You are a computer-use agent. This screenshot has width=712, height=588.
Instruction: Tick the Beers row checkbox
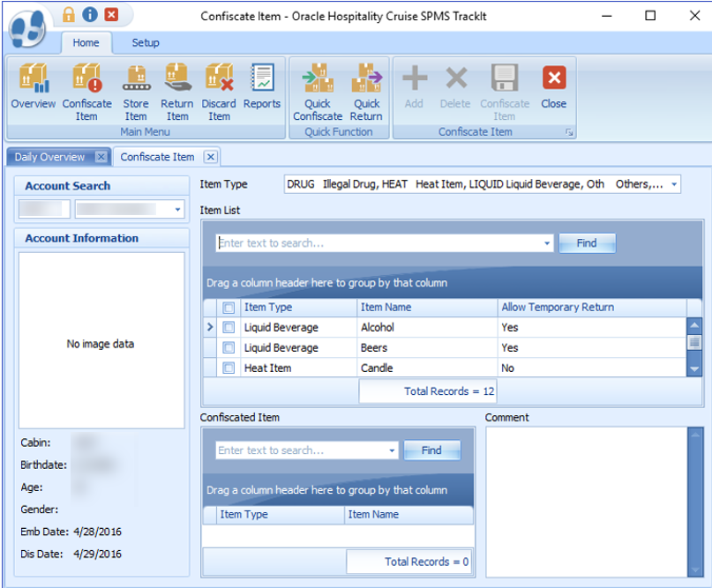(229, 347)
